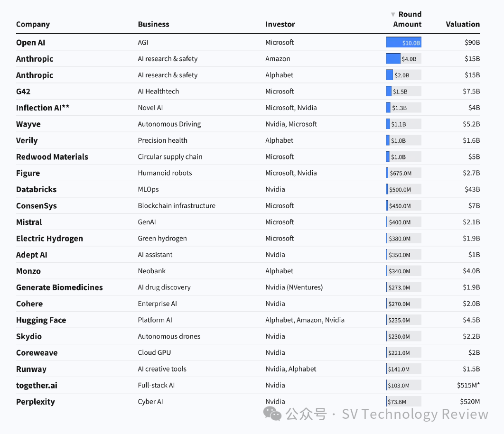Select the Wayve company name

(x=28, y=124)
